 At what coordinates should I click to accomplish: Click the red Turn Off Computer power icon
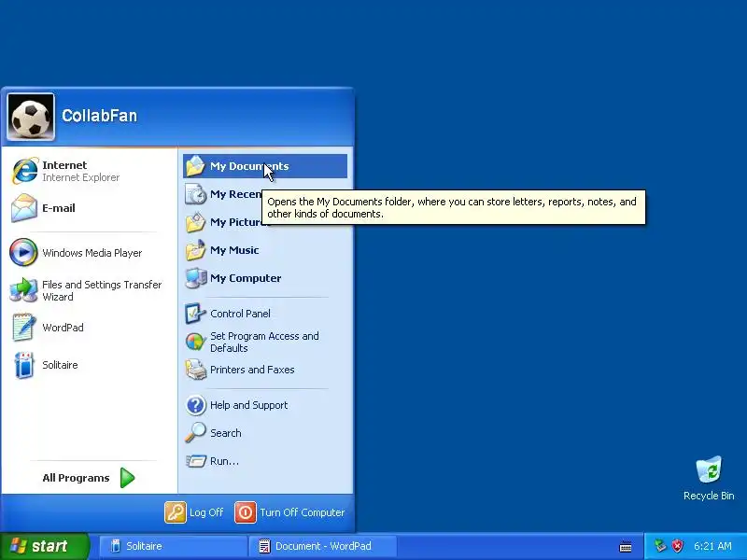click(x=246, y=512)
